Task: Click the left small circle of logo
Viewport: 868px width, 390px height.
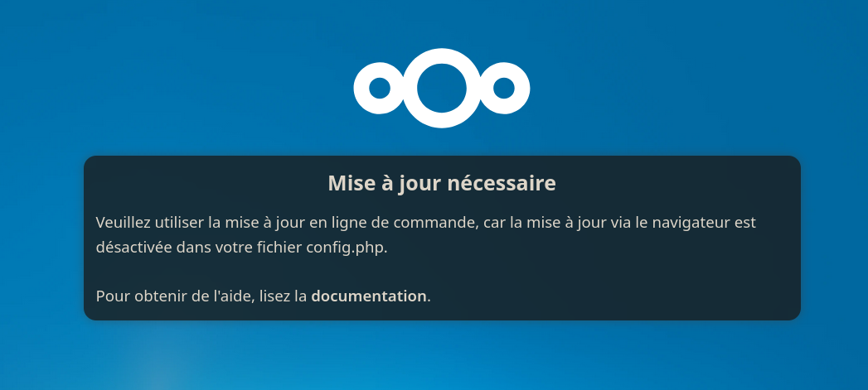Action: point(379,89)
